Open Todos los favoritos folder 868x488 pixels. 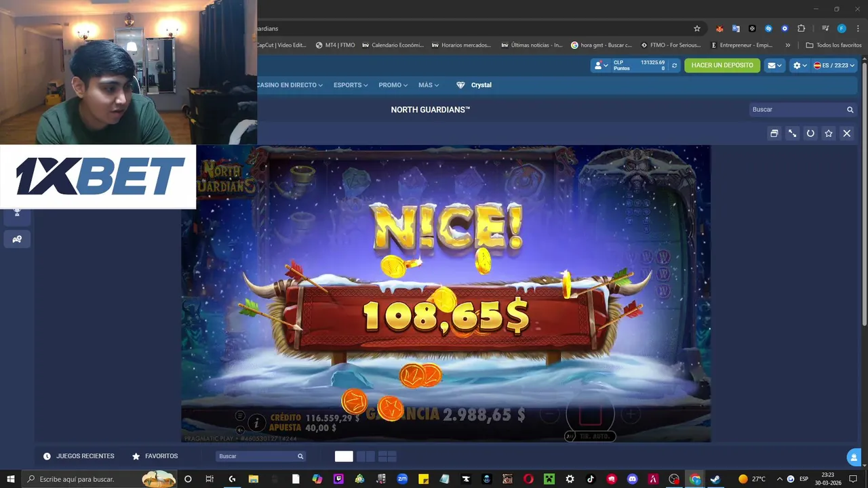[833, 45]
